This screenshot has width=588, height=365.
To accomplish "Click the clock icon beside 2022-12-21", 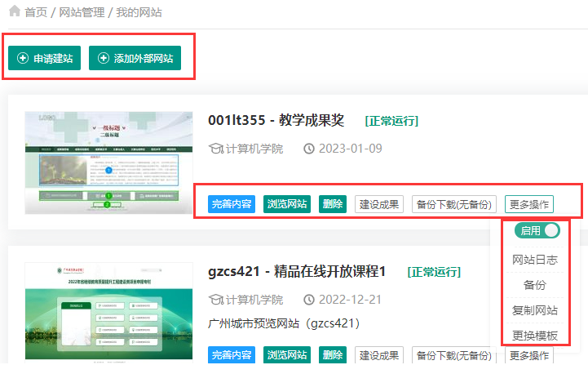I will [x=309, y=300].
